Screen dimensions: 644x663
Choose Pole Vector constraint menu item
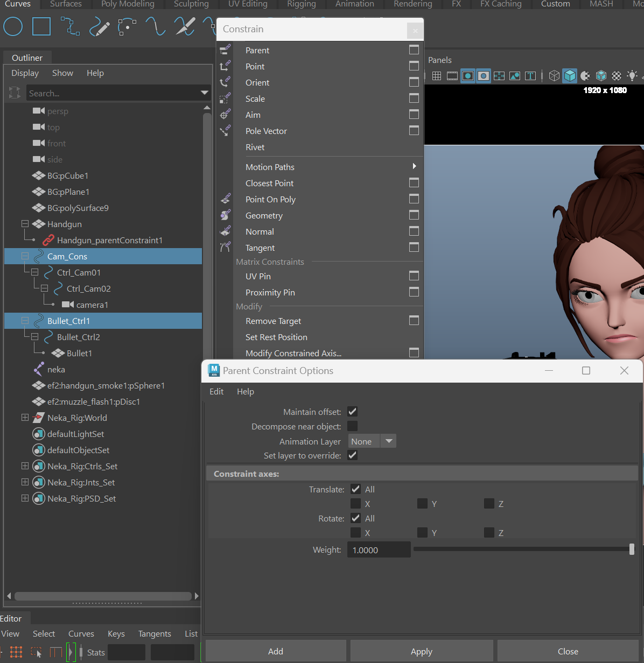(x=266, y=131)
